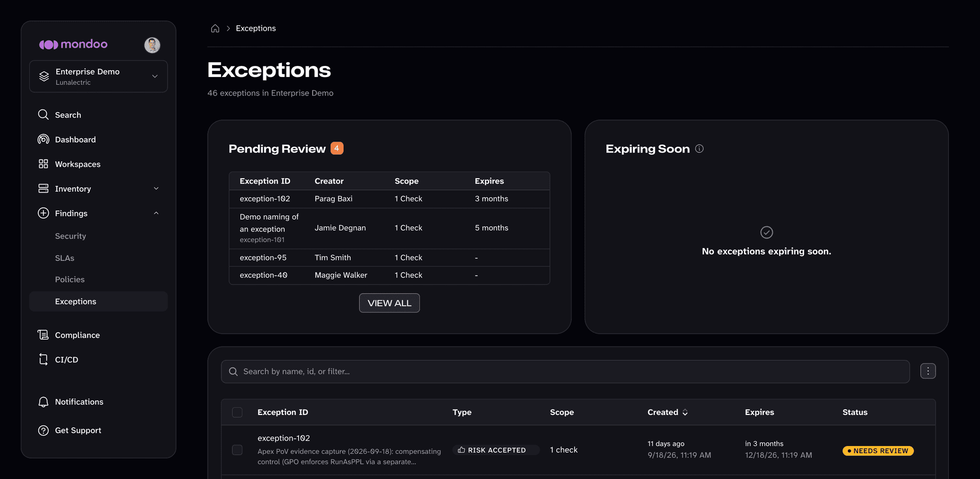
Task: Click the Dashboard gauge icon
Action: point(44,139)
